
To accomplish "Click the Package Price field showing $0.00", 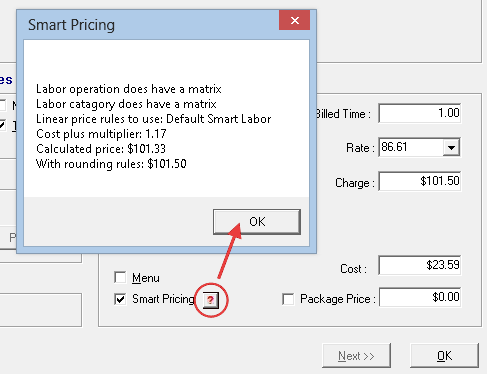I will click(420, 297).
